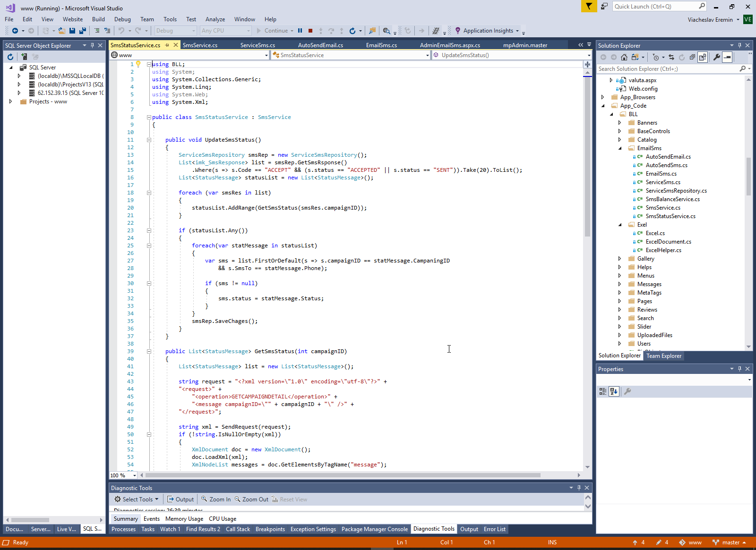Expand the Projects - www node

point(11,102)
